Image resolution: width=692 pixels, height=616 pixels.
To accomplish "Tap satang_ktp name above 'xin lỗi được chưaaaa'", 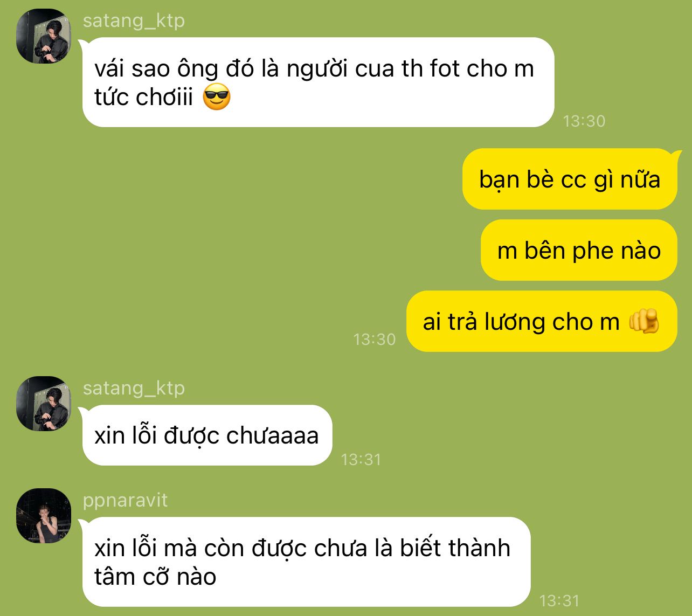I will (134, 388).
